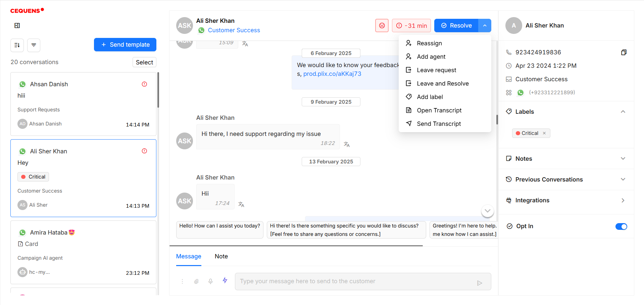Open Ahsan Danish conversation card
Image resolution: width=644 pixels, height=305 pixels.
(84, 104)
